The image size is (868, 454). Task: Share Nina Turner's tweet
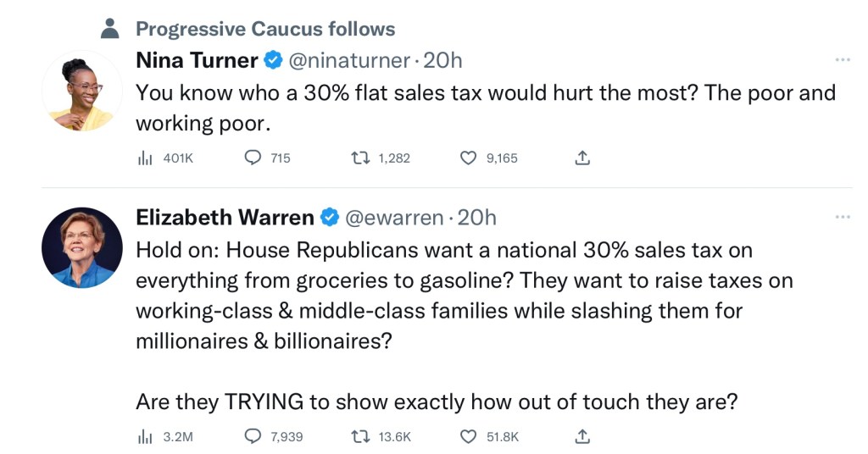click(x=582, y=158)
